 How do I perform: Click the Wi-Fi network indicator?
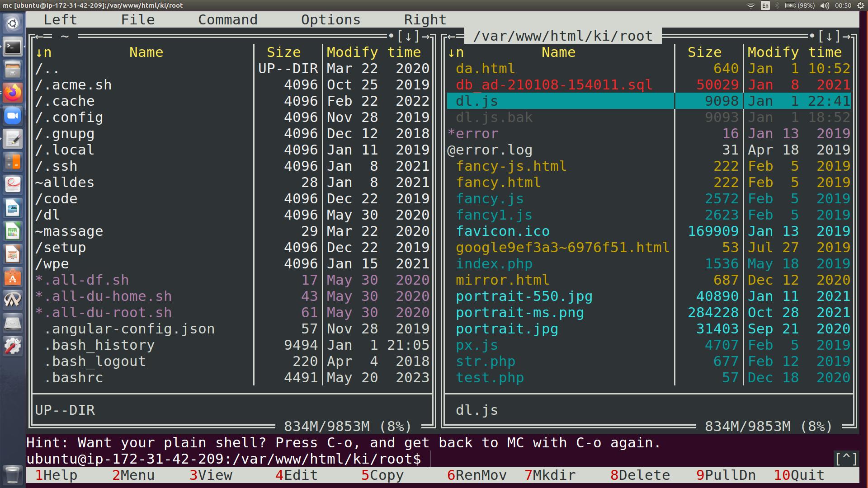click(751, 5)
